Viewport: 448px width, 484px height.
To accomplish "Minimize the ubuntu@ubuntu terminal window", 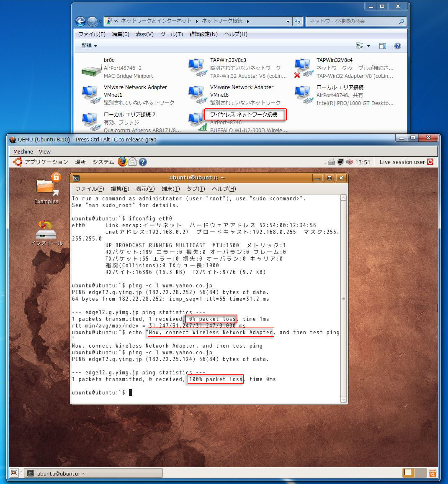I will coord(318,178).
